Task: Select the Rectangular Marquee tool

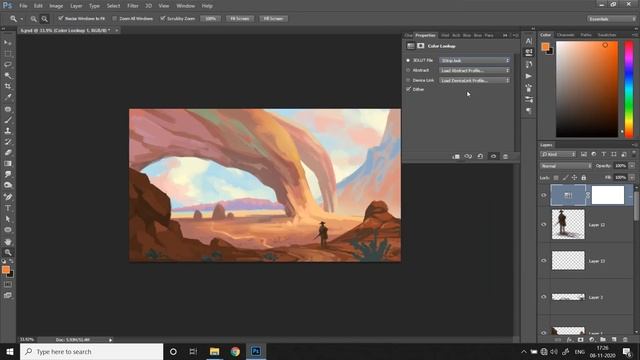Action: point(8,53)
